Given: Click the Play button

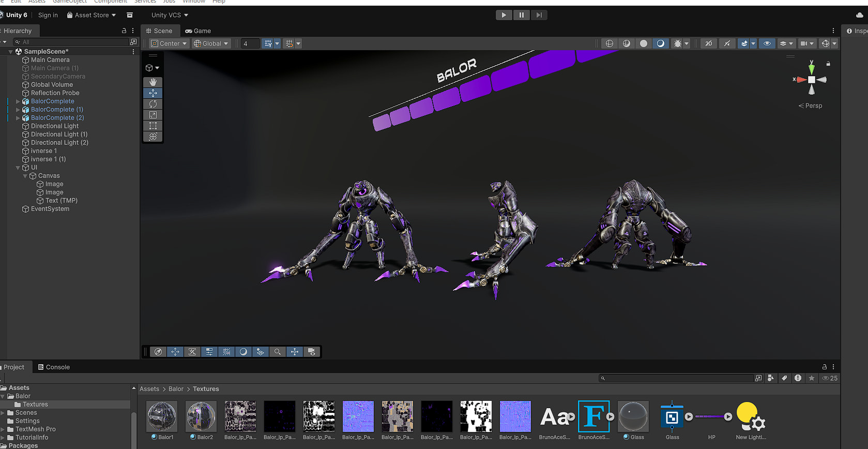Looking at the screenshot, I should tap(504, 15).
